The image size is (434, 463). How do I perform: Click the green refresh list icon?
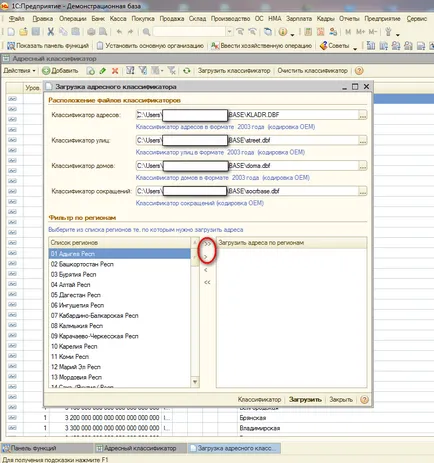(x=187, y=71)
